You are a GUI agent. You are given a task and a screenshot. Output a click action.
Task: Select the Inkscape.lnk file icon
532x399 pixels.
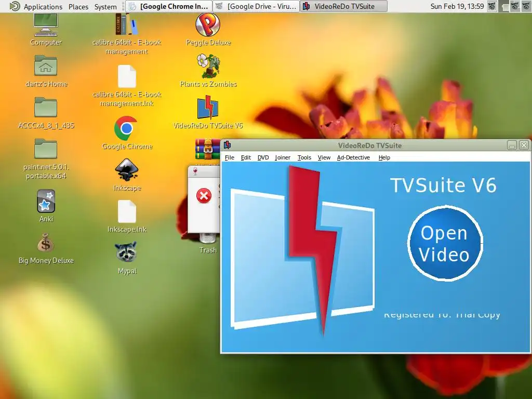click(127, 211)
